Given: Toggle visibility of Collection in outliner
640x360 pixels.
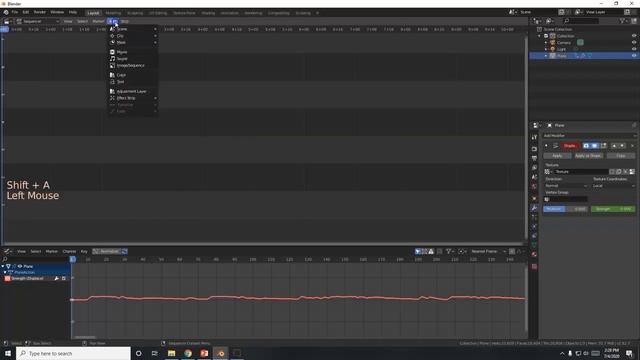Looking at the screenshot, I should tap(634, 36).
